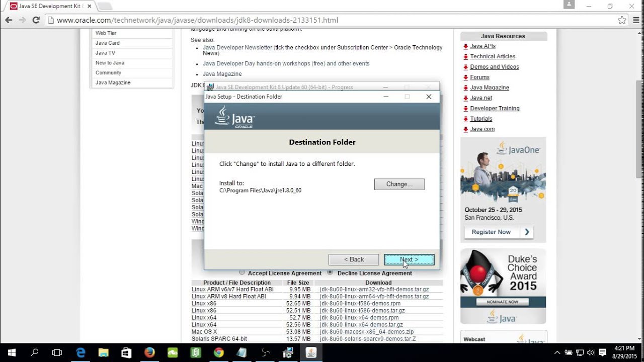Open Developer Training in Java Resources
This screenshot has width=644, height=362.
[495, 108]
